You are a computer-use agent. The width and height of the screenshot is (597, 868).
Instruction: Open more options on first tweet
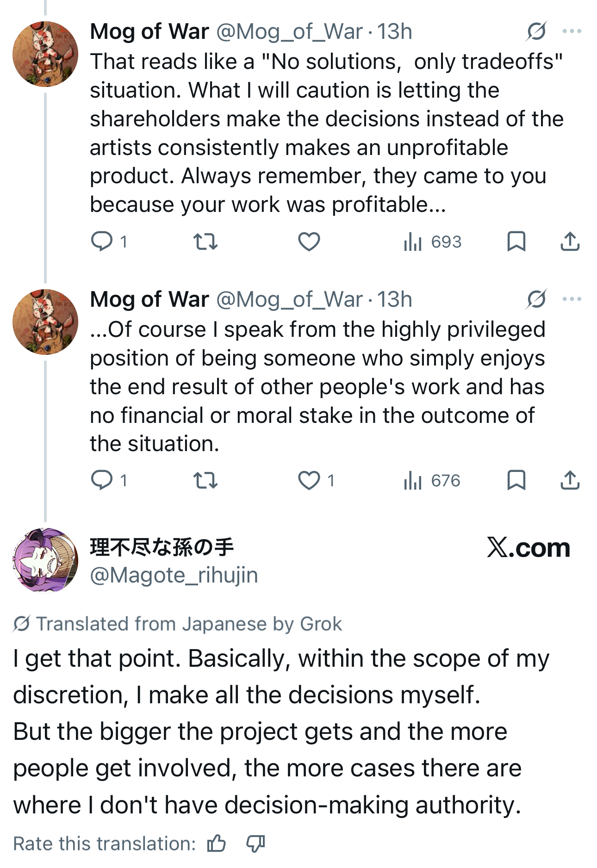click(572, 31)
